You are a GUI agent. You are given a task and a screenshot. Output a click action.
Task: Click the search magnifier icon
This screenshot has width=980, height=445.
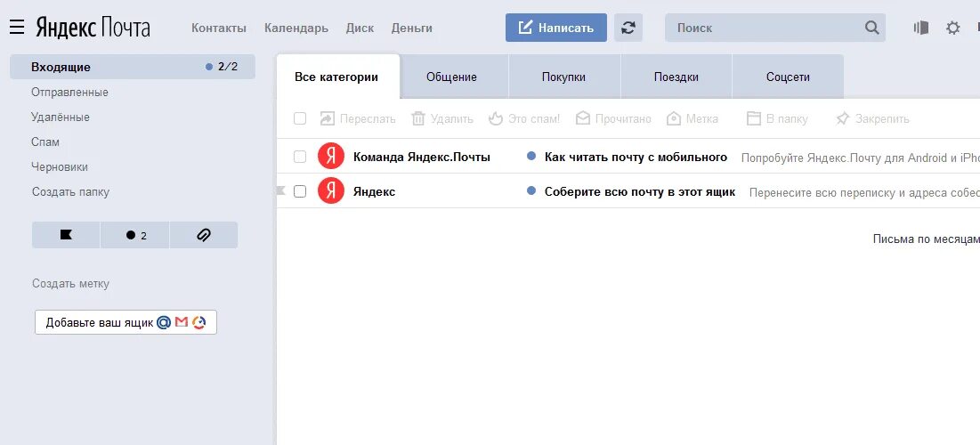point(872,28)
